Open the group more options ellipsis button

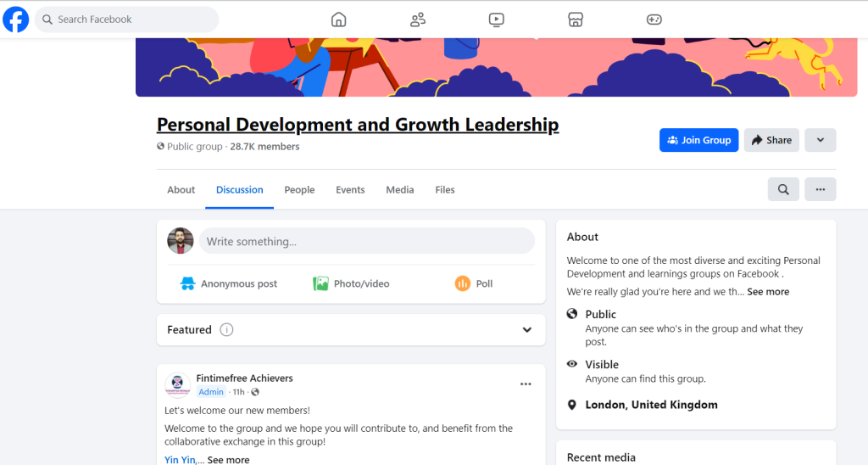pyautogui.click(x=821, y=189)
